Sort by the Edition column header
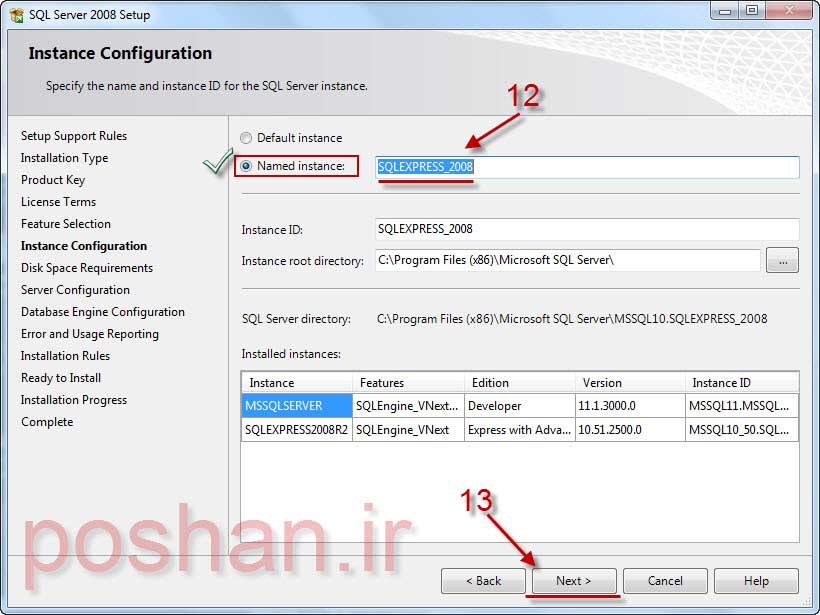Viewport: 820px width, 615px height. point(519,383)
